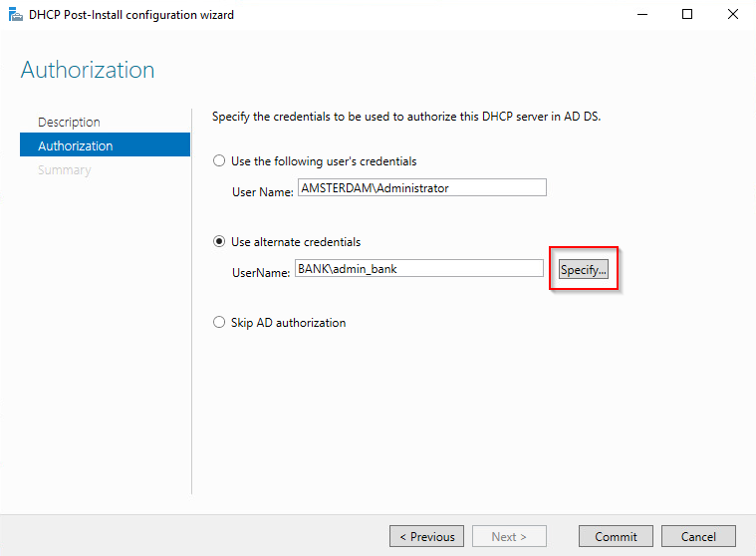Select 'Use the following user's credentials' radio

[219, 160]
